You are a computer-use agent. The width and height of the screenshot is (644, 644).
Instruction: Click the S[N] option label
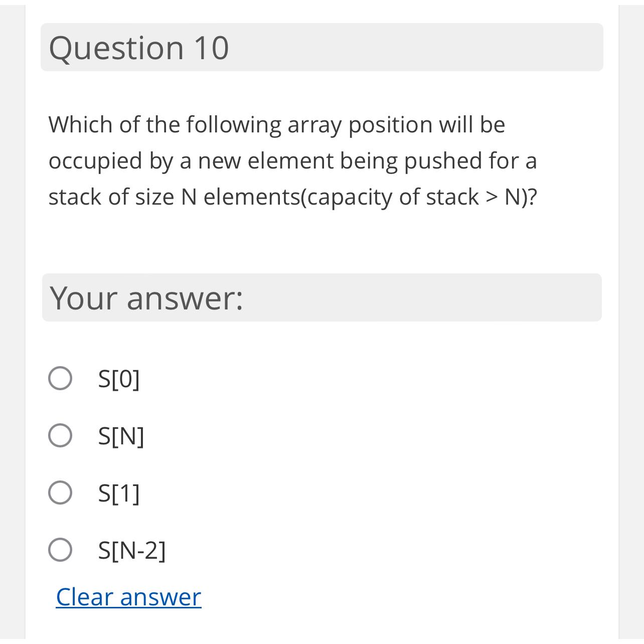pos(121,436)
